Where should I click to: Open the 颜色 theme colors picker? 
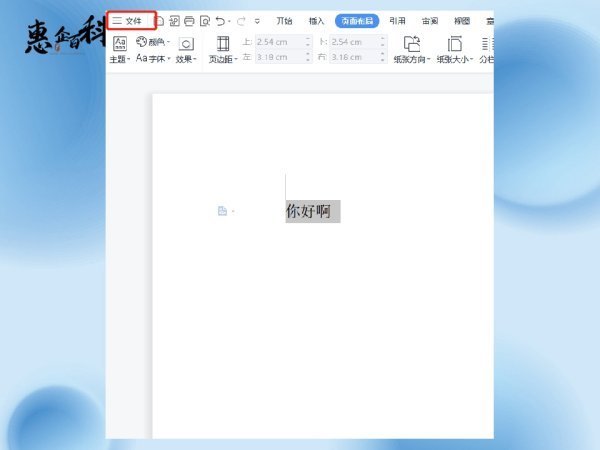(x=152, y=42)
